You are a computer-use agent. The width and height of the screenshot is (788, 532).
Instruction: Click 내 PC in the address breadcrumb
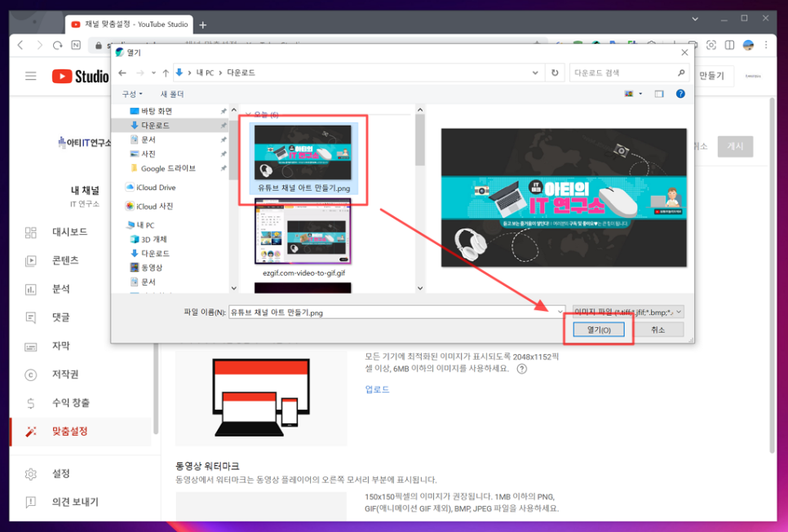click(x=205, y=73)
